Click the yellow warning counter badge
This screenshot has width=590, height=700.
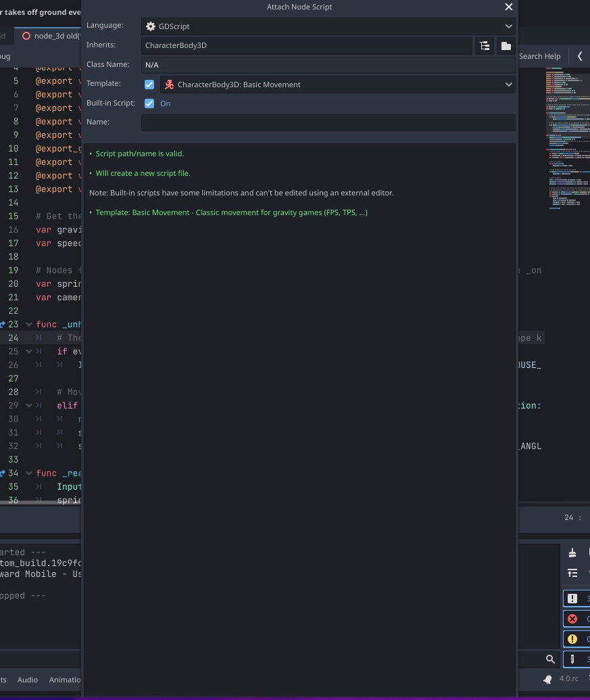tap(574, 638)
